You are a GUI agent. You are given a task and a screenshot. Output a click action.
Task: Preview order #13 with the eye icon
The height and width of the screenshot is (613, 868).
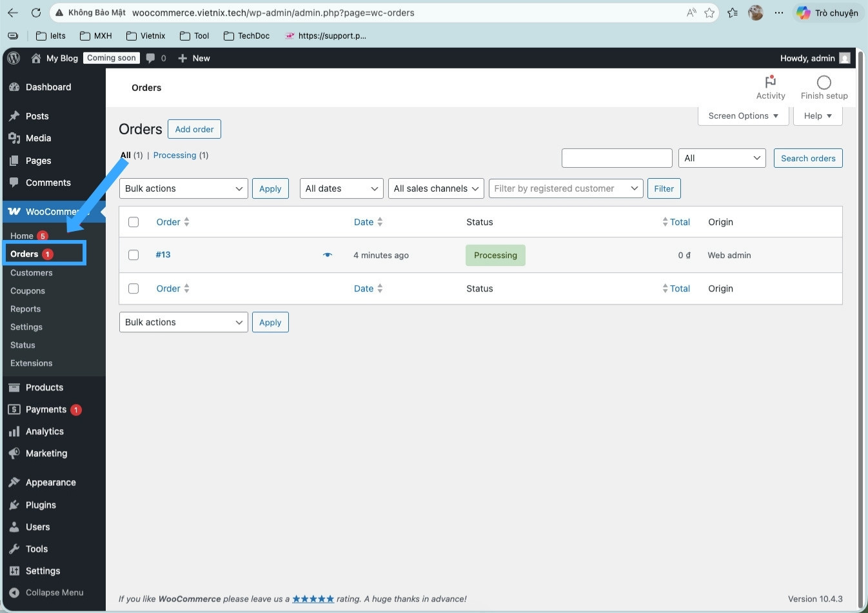[328, 255]
